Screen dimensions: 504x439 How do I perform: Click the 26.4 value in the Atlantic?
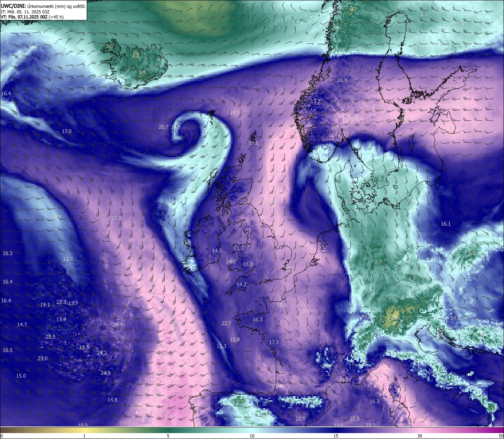pos(118,325)
